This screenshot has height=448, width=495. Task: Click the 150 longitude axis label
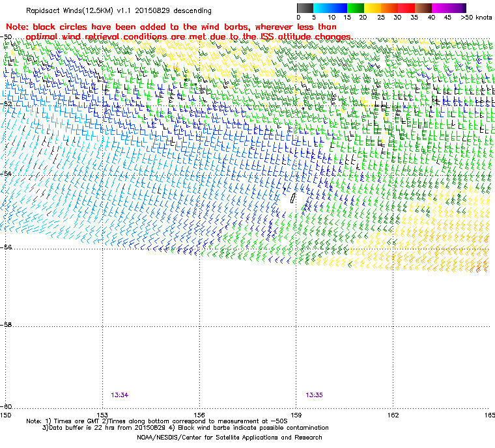tap(5, 415)
